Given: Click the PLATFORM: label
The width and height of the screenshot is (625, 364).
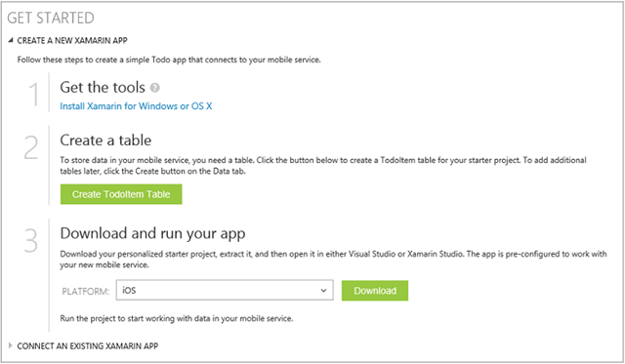Looking at the screenshot, I should (86, 292).
